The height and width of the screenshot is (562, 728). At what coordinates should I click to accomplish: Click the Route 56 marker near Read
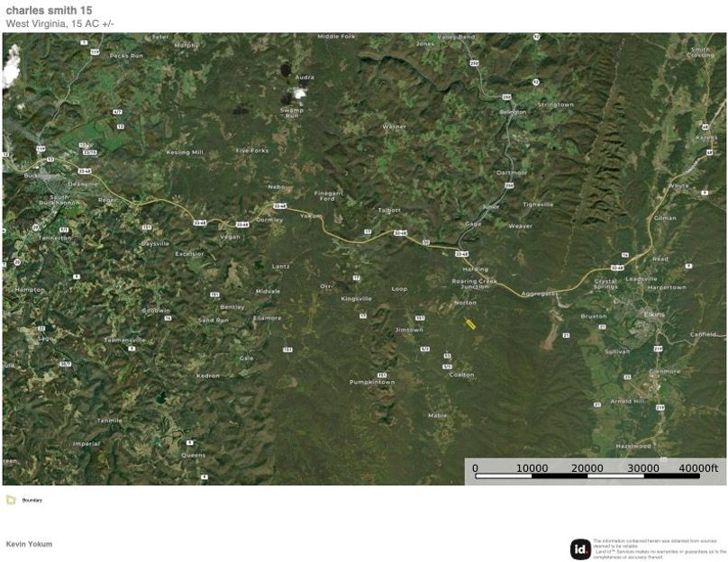click(x=626, y=254)
